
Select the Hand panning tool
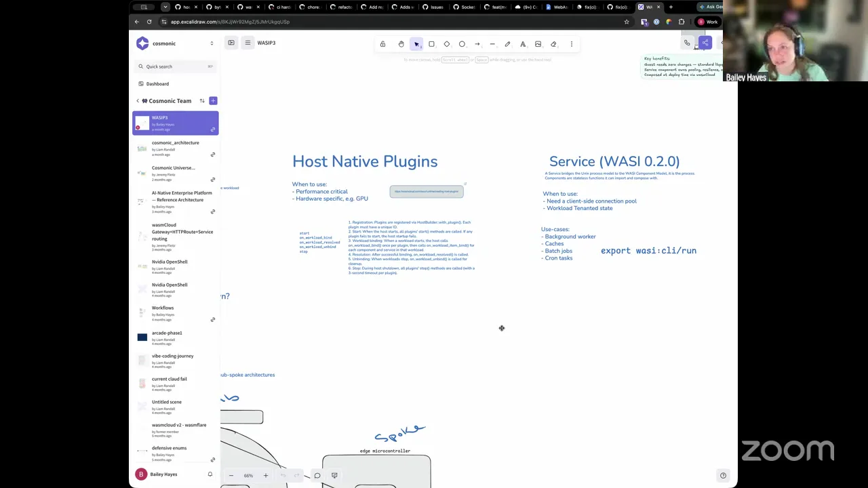coord(401,44)
